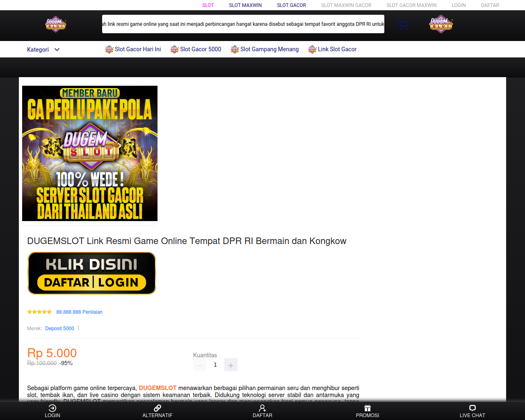Click the Merek label
This screenshot has width=525, height=420.
tap(34, 329)
